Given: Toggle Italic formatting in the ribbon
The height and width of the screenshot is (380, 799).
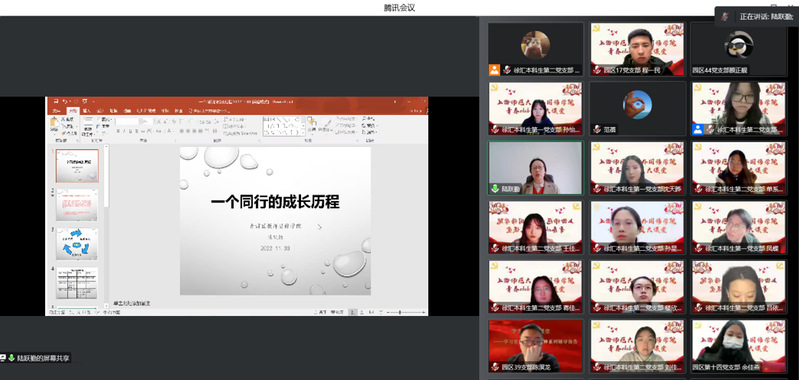Looking at the screenshot, I should coord(124,131).
